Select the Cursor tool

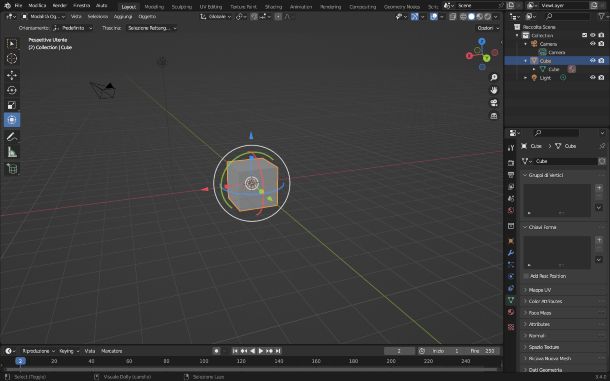pyautogui.click(x=12, y=58)
